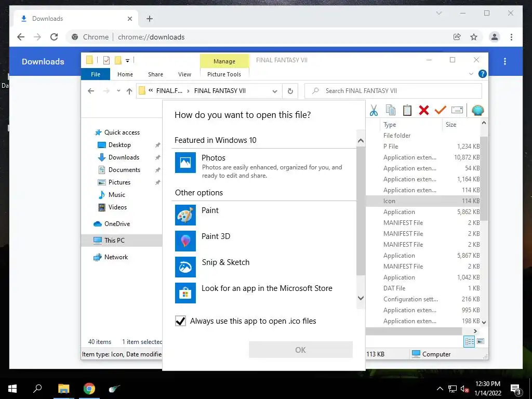Sort files by the Size column header
The height and width of the screenshot is (399, 532).
tap(451, 125)
